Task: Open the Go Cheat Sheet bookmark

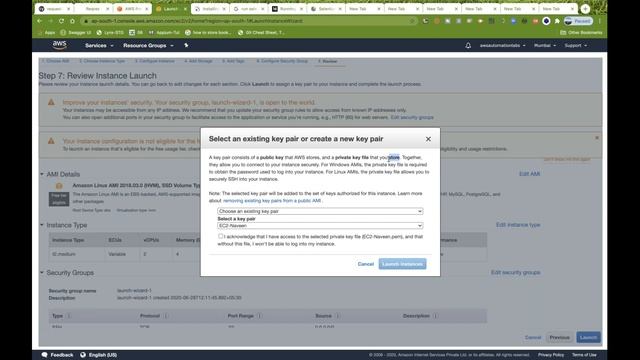Action: 261,32
